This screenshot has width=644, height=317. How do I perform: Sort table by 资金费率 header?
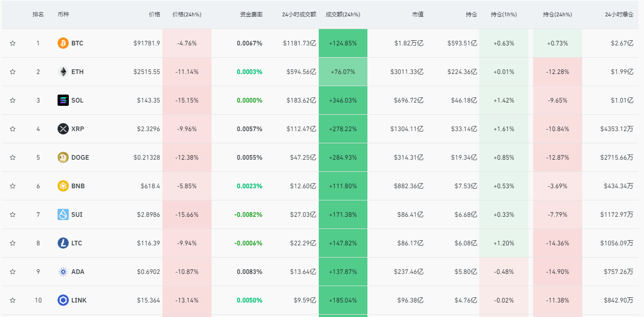coord(251,15)
